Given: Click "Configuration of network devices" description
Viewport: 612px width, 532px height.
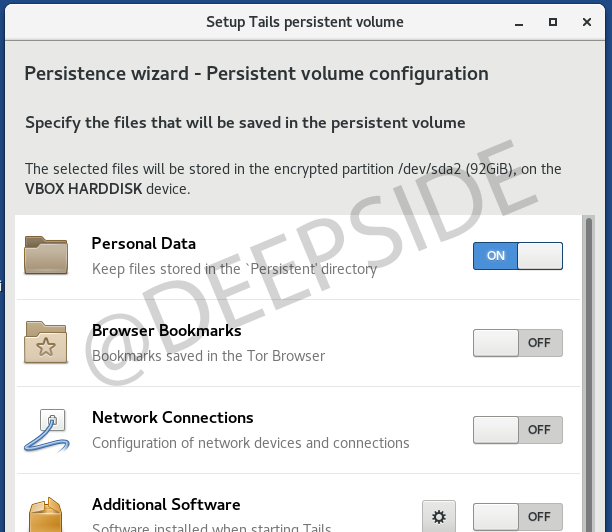Looking at the screenshot, I should [x=250, y=443].
